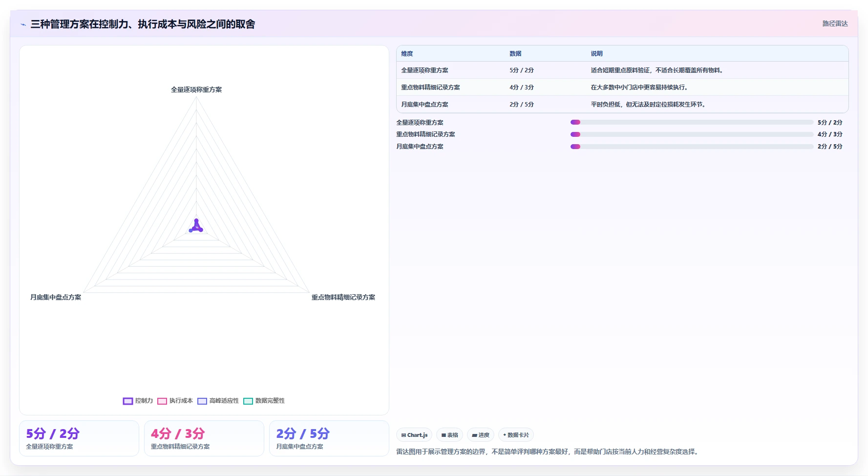868x476 pixels.
Task: Click the 说明 column header
Action: pyautogui.click(x=596, y=54)
